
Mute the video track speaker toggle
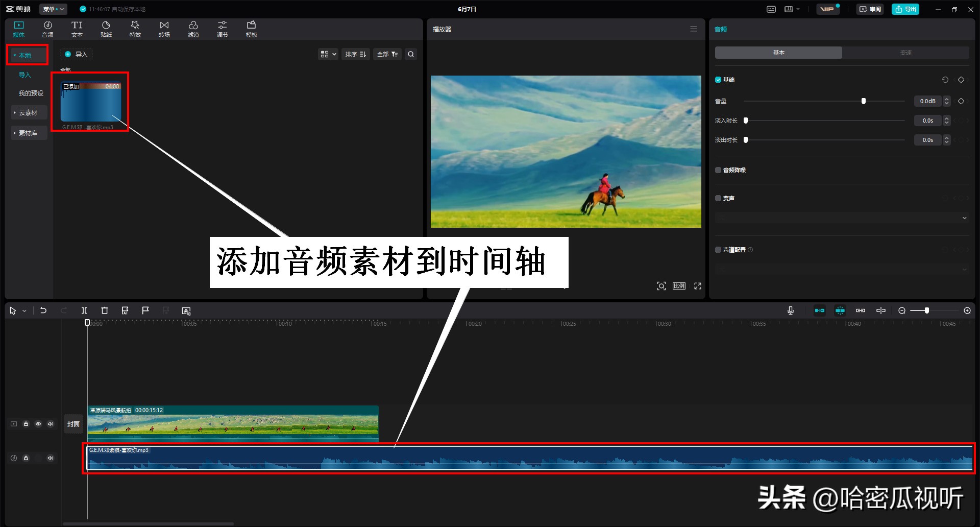pyautogui.click(x=50, y=423)
